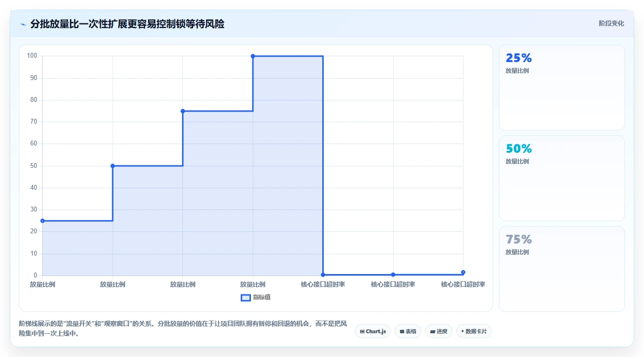This screenshot has width=644, height=357.
Task: Click the y-axis label 90
Action: pyautogui.click(x=33, y=78)
